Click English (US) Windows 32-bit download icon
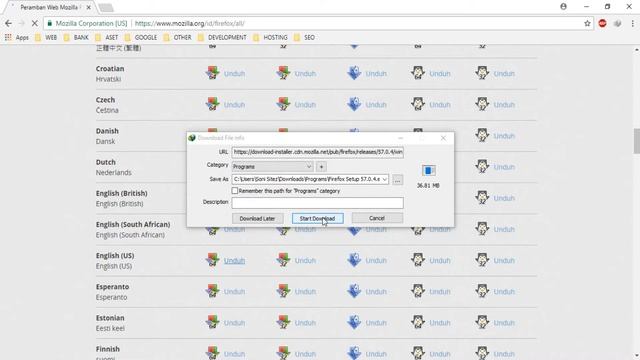640x360 pixels. click(283, 260)
